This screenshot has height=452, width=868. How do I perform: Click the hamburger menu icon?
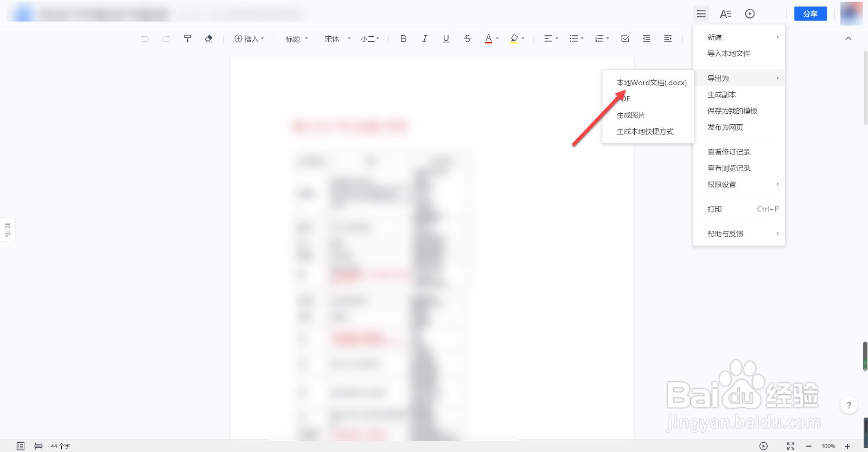coord(701,14)
